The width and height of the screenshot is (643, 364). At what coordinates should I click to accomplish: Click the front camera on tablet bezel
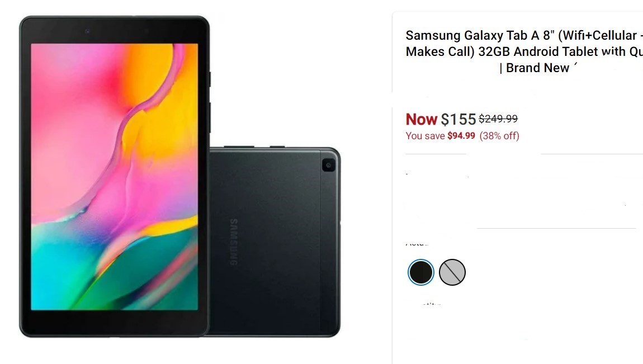(87, 31)
